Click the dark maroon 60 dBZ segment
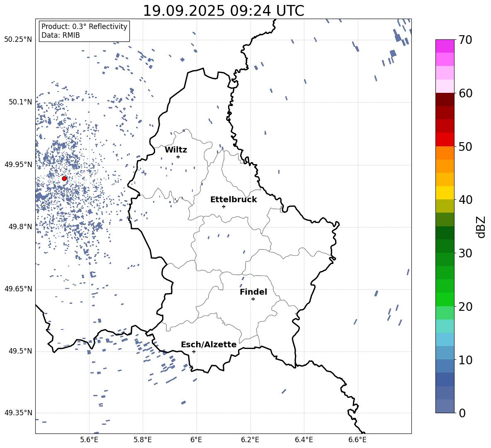Image resolution: width=491 pixels, height=448 pixels. click(445, 99)
